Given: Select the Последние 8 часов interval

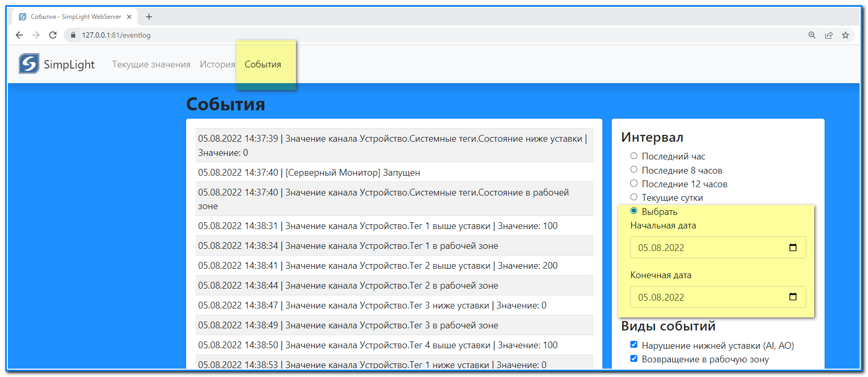Looking at the screenshot, I should tap(634, 169).
